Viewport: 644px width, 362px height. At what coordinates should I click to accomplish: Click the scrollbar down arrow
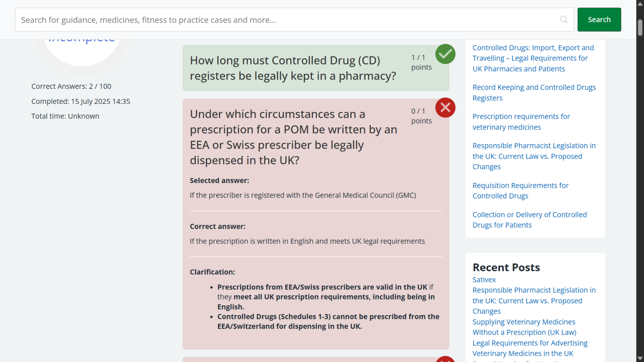[640, 359]
